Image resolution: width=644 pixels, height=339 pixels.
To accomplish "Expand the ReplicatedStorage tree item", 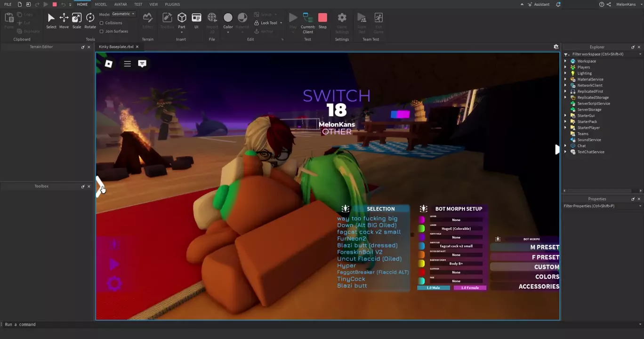I will 565,97.
